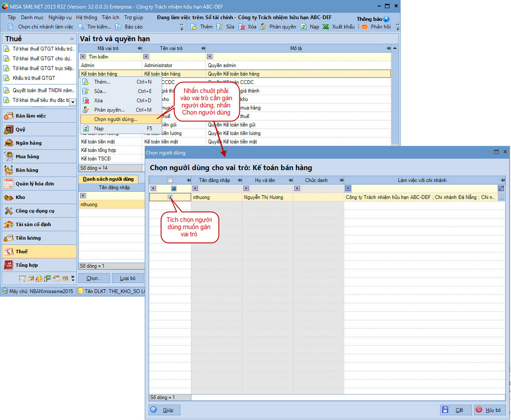Open Quản lý hóa đơn module
511x420 pixels.
pos(40,184)
